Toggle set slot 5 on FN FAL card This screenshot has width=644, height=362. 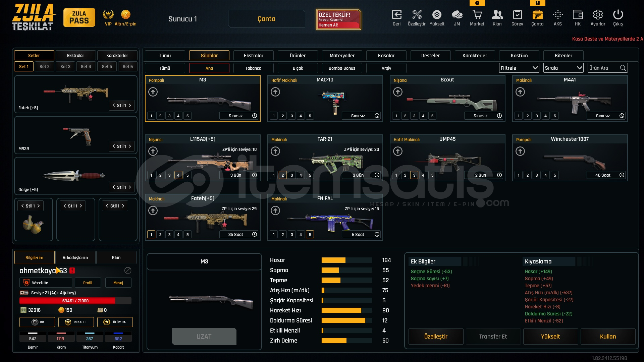click(x=310, y=235)
